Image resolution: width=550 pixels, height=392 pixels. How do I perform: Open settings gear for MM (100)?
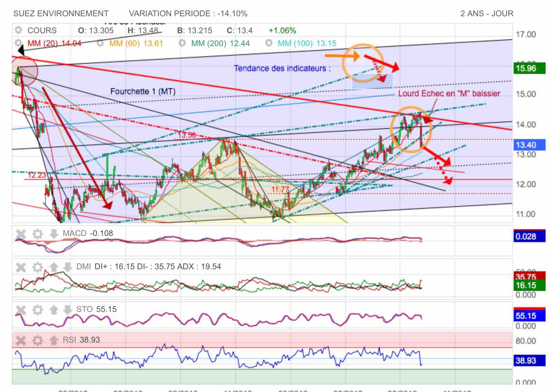coord(269,43)
